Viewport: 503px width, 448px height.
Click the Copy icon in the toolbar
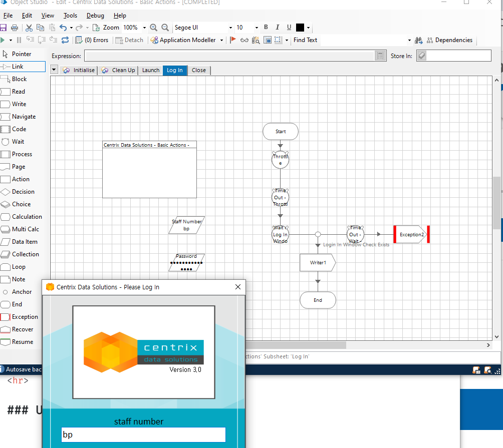(x=40, y=28)
